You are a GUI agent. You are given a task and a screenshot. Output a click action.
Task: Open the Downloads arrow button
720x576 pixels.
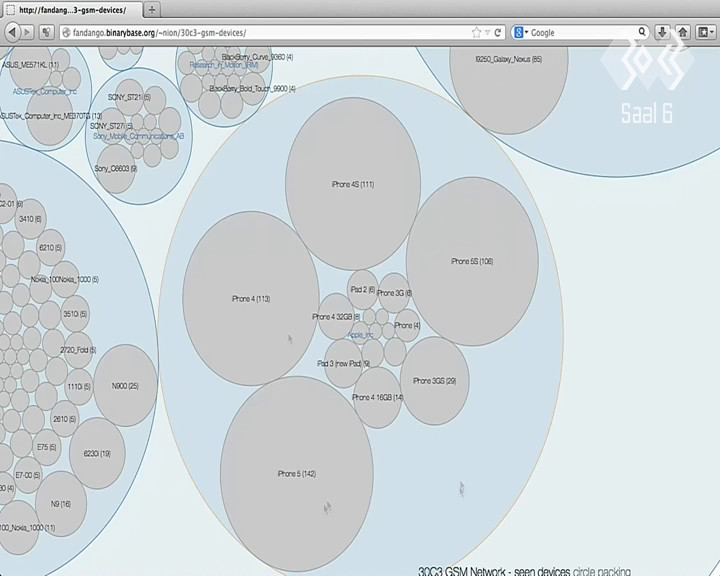coord(662,32)
